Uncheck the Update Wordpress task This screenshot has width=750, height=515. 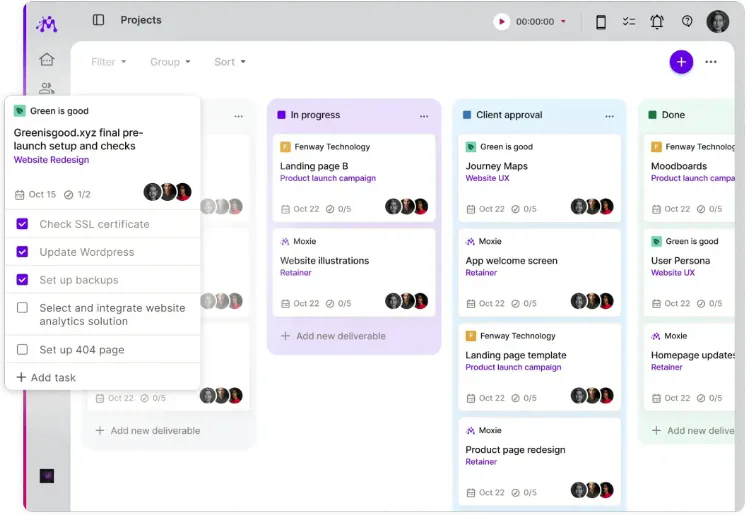(x=22, y=252)
